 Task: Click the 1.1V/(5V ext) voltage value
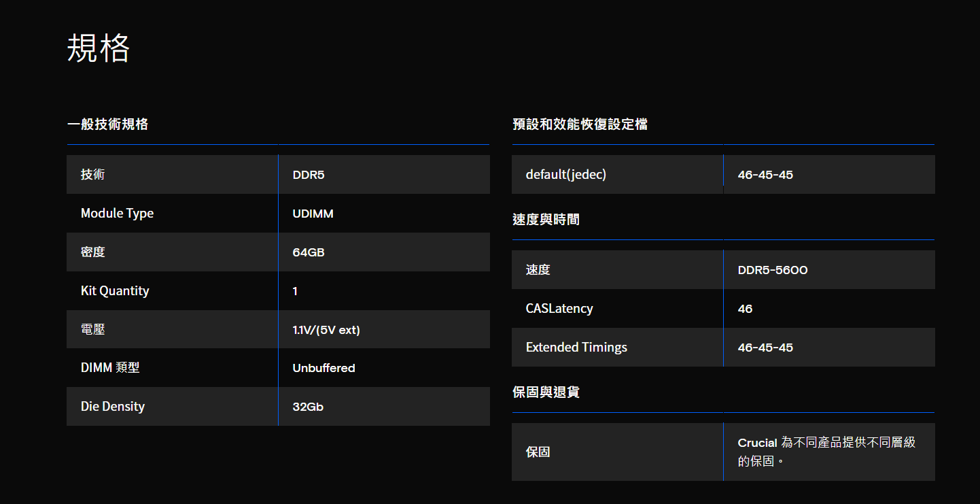point(326,330)
